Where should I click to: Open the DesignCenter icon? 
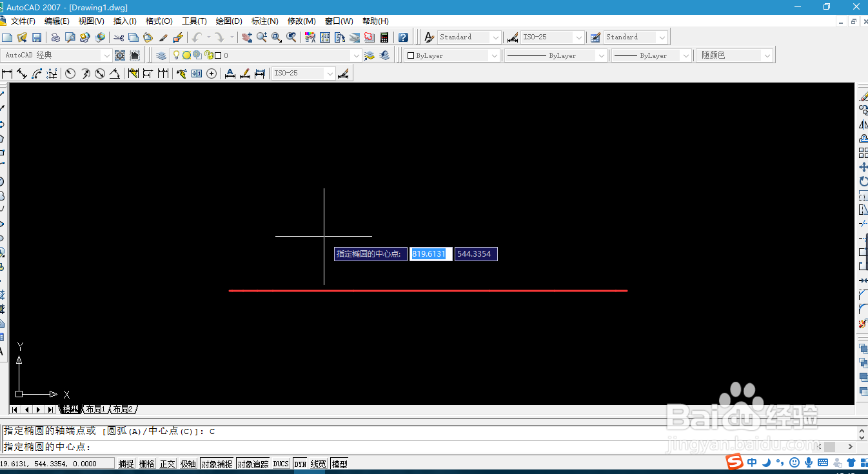pyautogui.click(x=325, y=37)
